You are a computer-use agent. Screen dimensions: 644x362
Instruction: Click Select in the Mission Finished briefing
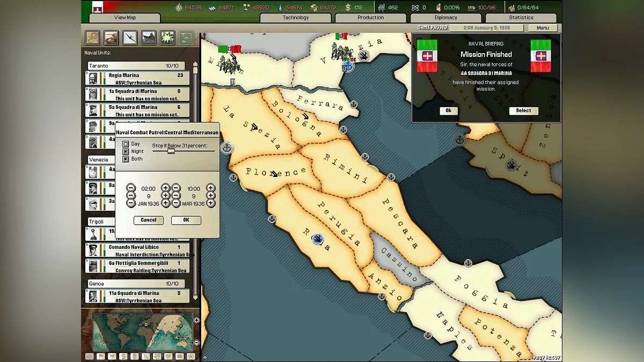[523, 110]
